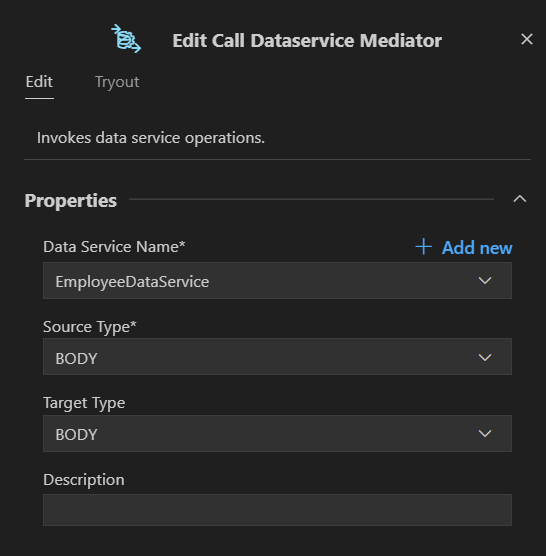
Task: Collapse the Properties section using the chevron
Action: coord(519,199)
